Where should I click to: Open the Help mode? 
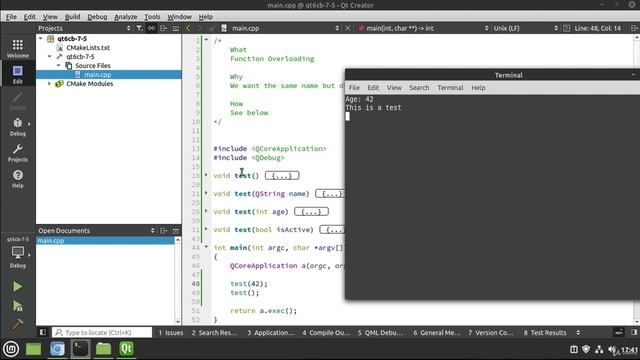(18, 179)
